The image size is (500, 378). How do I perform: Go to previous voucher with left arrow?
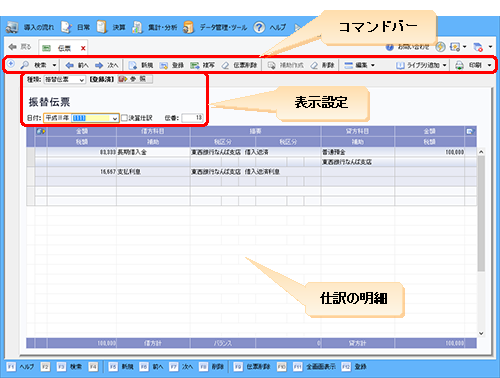point(69,65)
